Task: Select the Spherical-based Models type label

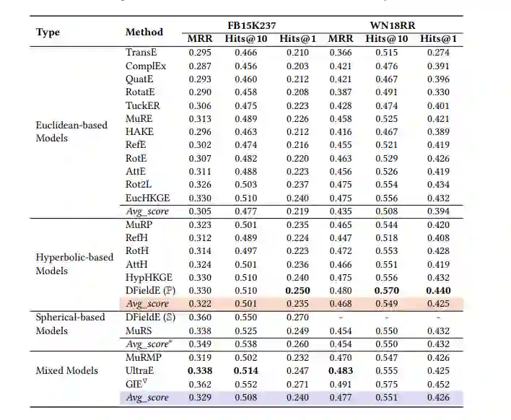Action: tap(70, 324)
